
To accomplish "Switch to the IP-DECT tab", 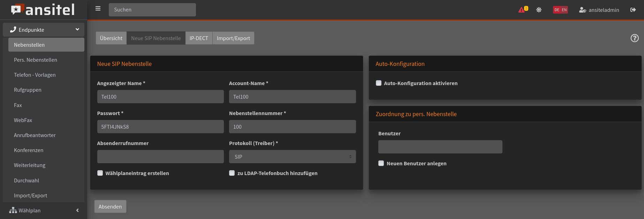I will 199,38.
